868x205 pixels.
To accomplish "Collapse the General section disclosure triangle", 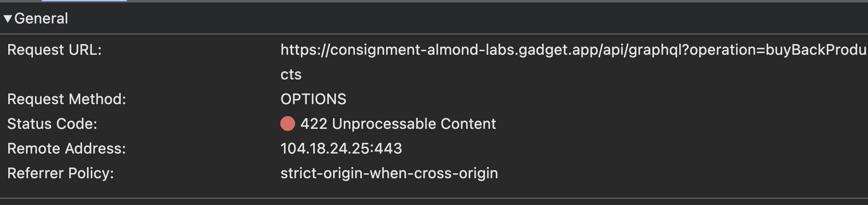I will tap(7, 19).
